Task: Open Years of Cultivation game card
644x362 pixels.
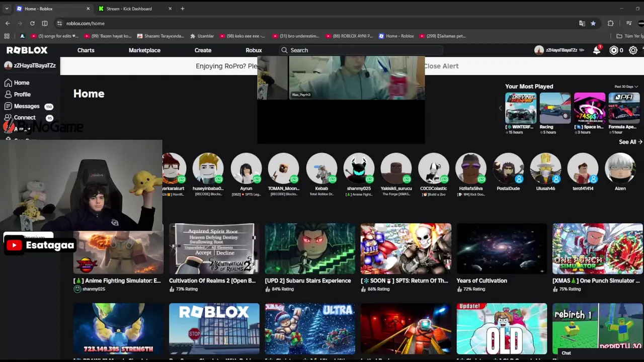Action: (x=501, y=257)
